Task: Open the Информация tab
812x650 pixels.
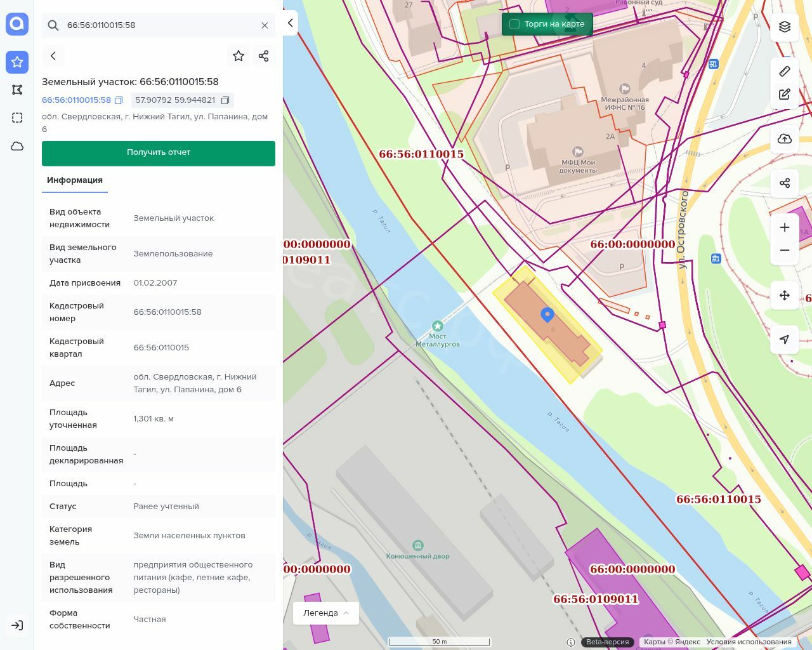Action: pos(75,180)
